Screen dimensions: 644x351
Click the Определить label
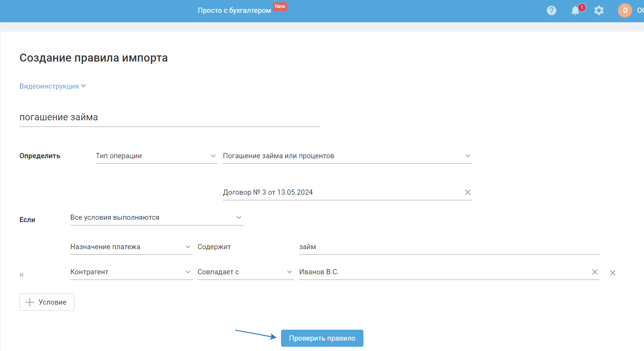pos(40,156)
